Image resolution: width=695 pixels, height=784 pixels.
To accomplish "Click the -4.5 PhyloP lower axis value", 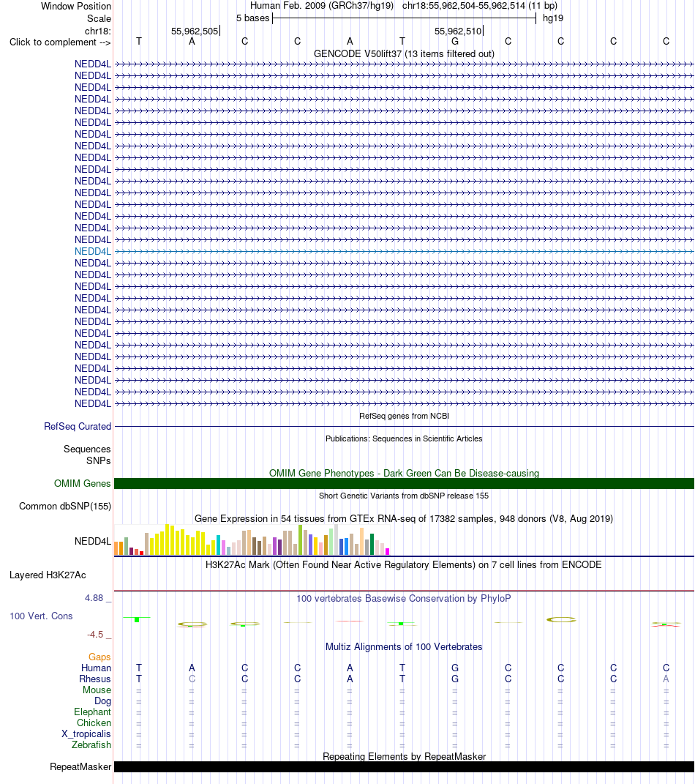I will coord(95,635).
